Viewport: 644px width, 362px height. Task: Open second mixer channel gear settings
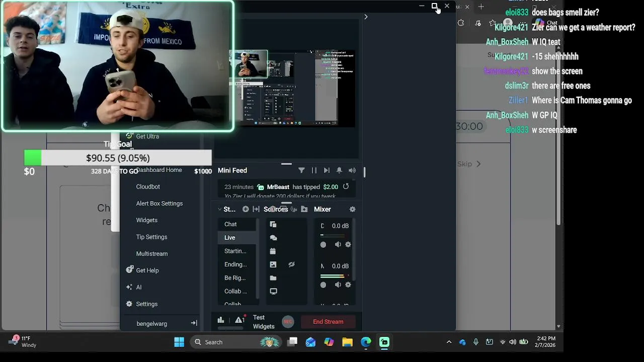[x=348, y=285]
